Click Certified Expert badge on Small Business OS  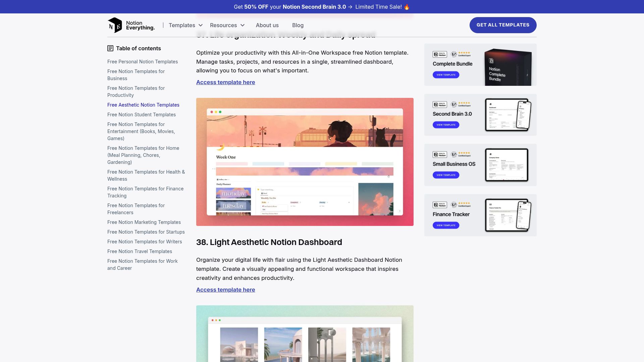point(461,154)
